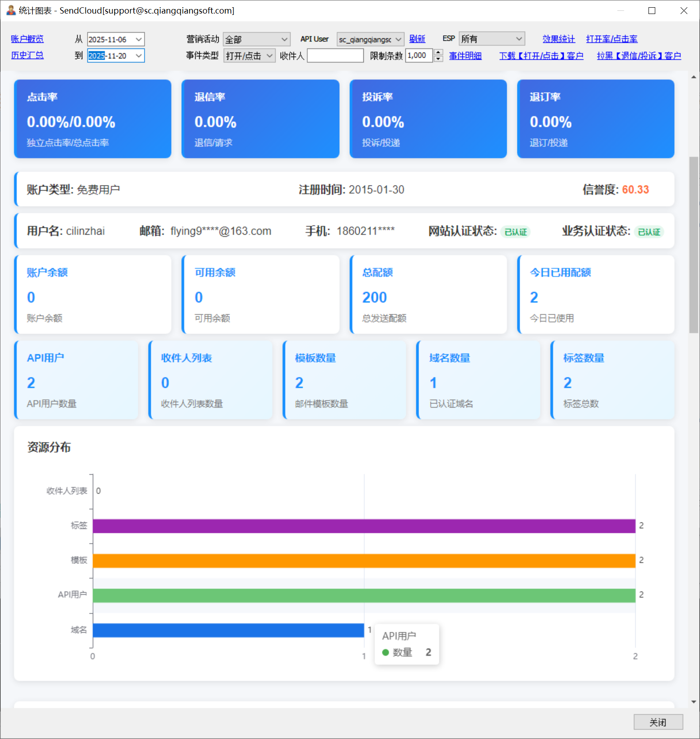
Task: Click the purple 标签 bar in chart
Action: coord(364,526)
